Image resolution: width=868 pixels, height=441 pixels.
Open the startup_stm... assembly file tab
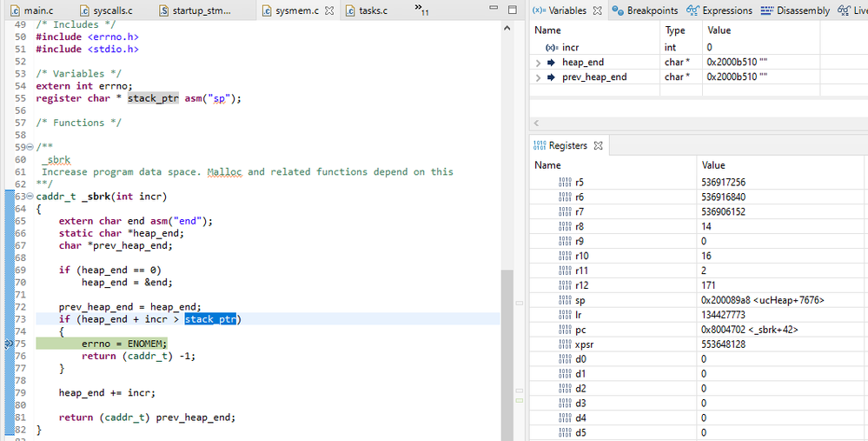[195, 10]
